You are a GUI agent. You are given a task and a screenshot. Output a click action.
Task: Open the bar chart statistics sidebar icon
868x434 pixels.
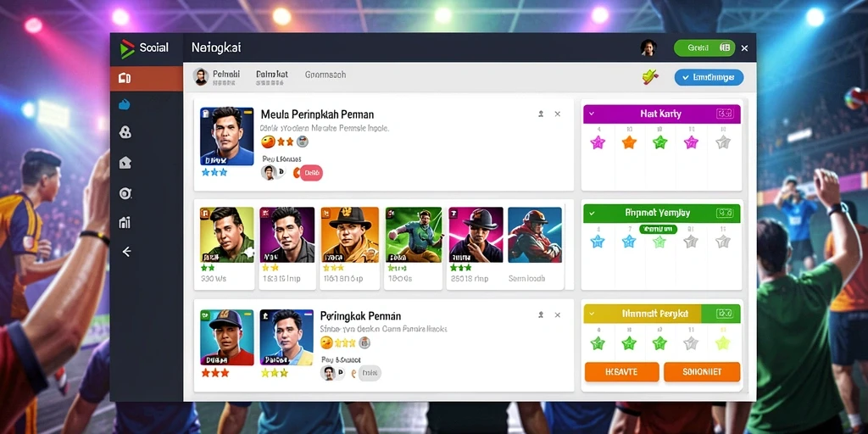point(125,223)
